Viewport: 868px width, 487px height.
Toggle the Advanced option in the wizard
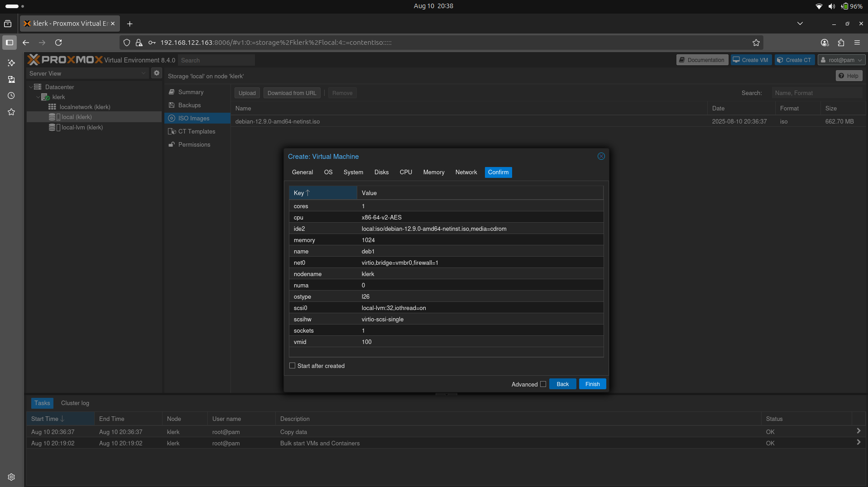coord(543,384)
